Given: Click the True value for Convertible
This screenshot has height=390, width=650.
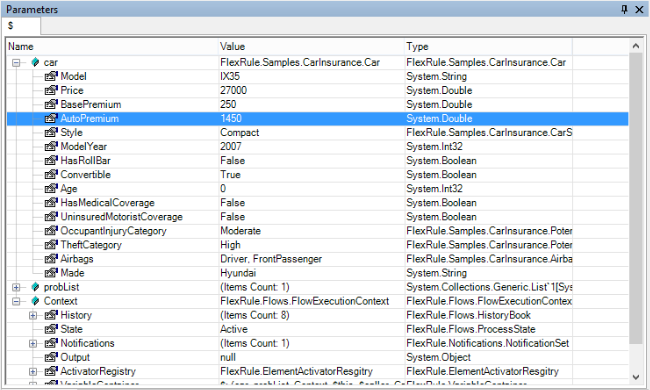Looking at the screenshot, I should pos(230,175).
